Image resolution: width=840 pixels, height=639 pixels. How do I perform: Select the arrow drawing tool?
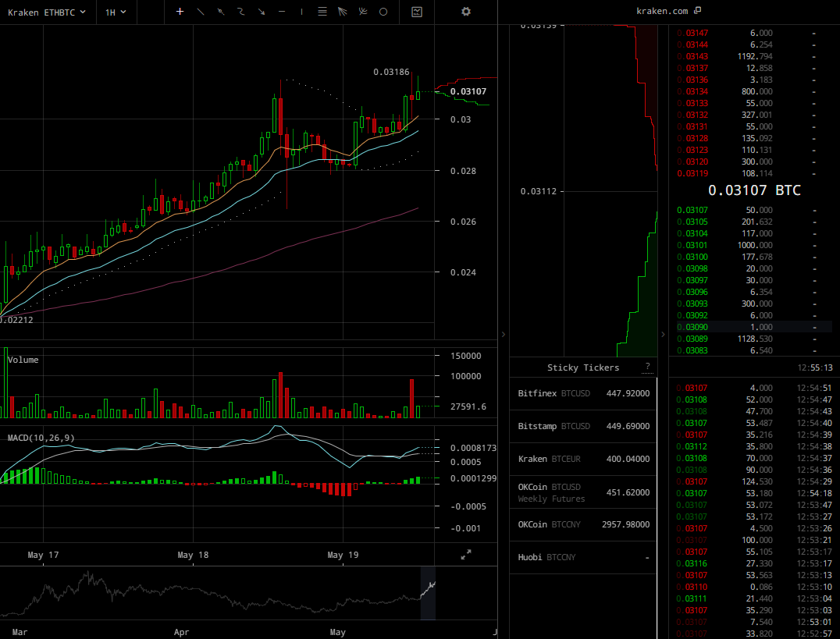click(262, 11)
